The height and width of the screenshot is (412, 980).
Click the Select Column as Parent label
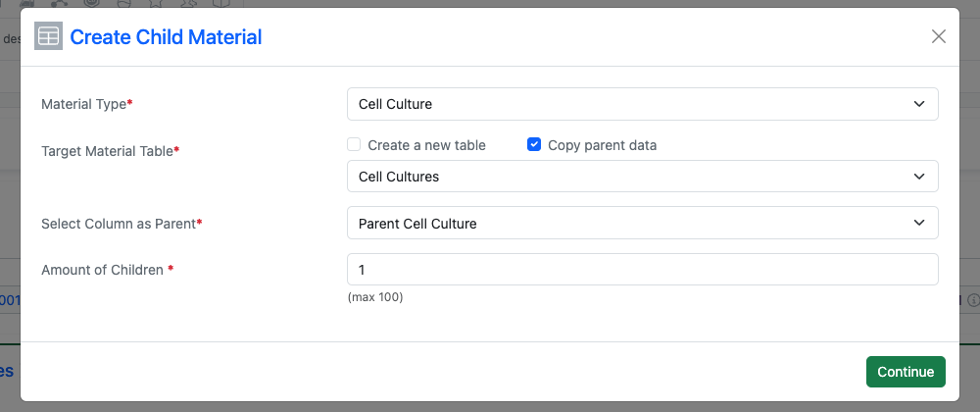[x=121, y=224]
